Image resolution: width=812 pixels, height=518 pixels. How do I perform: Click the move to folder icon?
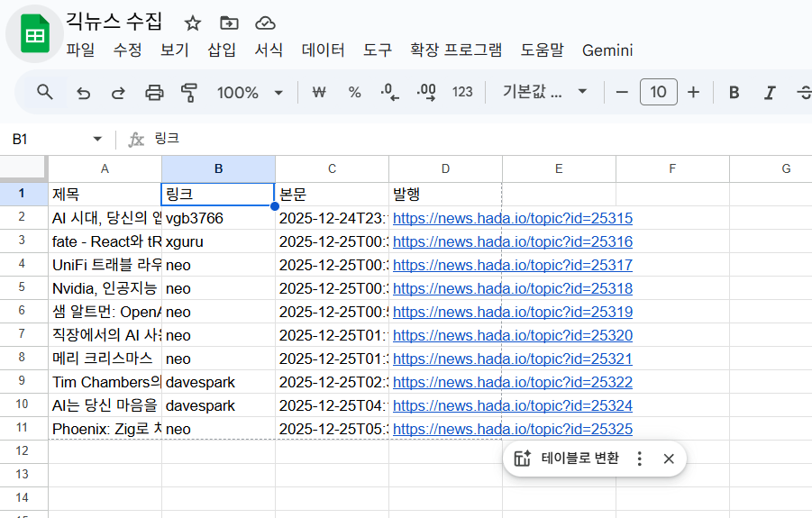click(x=229, y=23)
